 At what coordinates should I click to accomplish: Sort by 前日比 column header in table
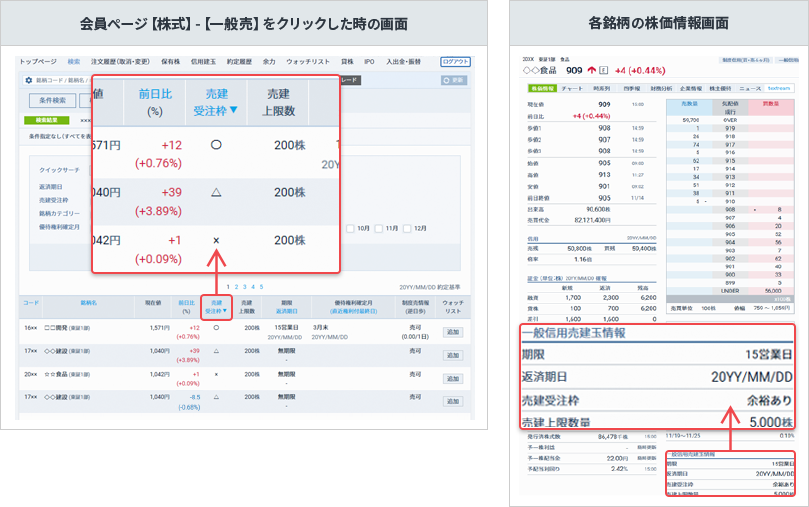[x=186, y=306]
